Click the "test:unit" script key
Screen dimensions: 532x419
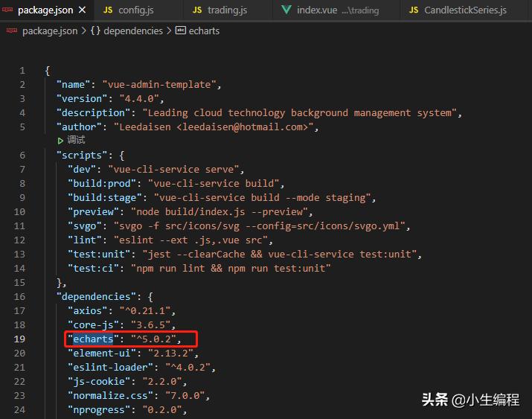coord(99,254)
